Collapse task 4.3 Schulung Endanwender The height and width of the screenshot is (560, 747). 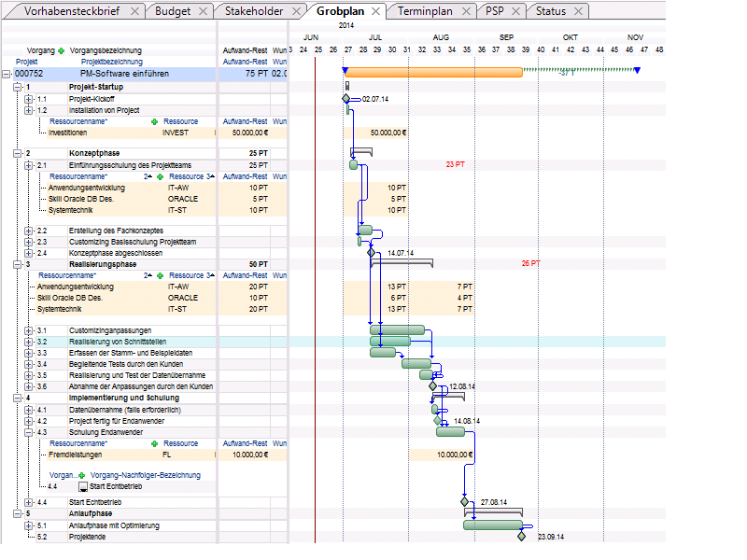point(29,432)
